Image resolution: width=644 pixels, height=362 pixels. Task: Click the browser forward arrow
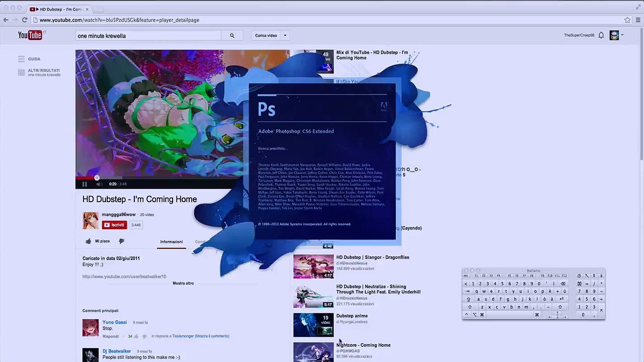(15, 20)
